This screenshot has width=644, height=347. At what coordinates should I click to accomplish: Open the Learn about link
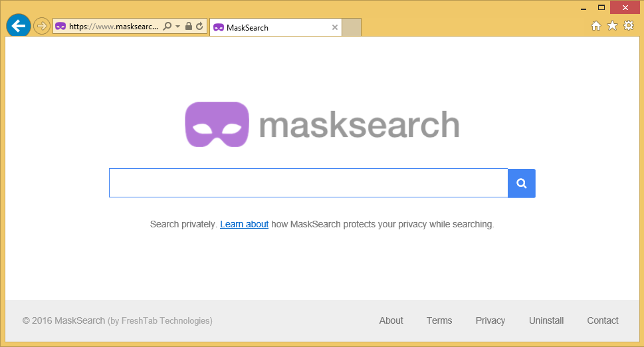coord(245,224)
